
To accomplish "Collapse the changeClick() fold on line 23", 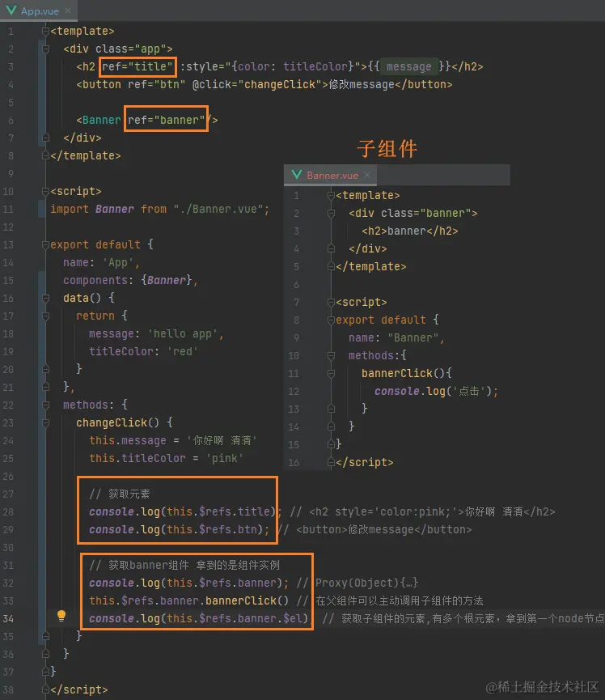I will (x=45, y=422).
